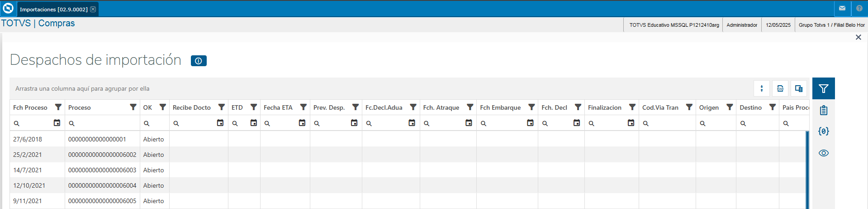Viewport: 868px width, 209px height.
Task: Open the help question mark icon
Action: [x=859, y=9]
